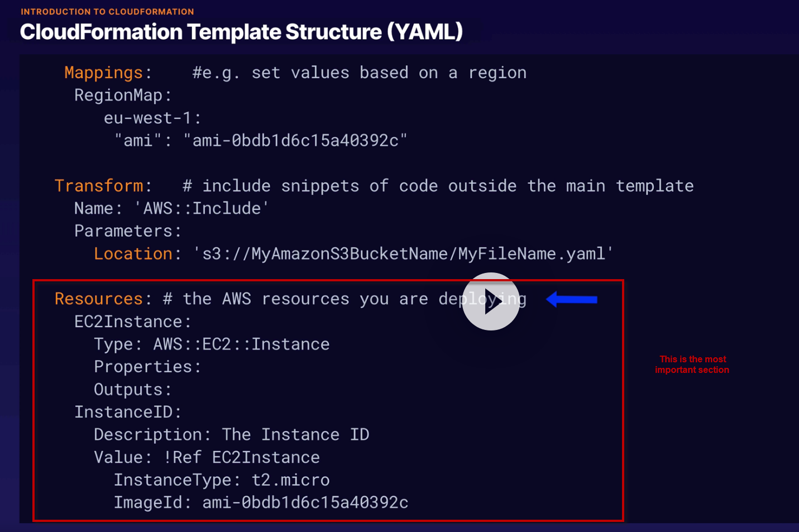Click the quoted AMI ID under eu-west-1
799x532 pixels.
coord(295,140)
